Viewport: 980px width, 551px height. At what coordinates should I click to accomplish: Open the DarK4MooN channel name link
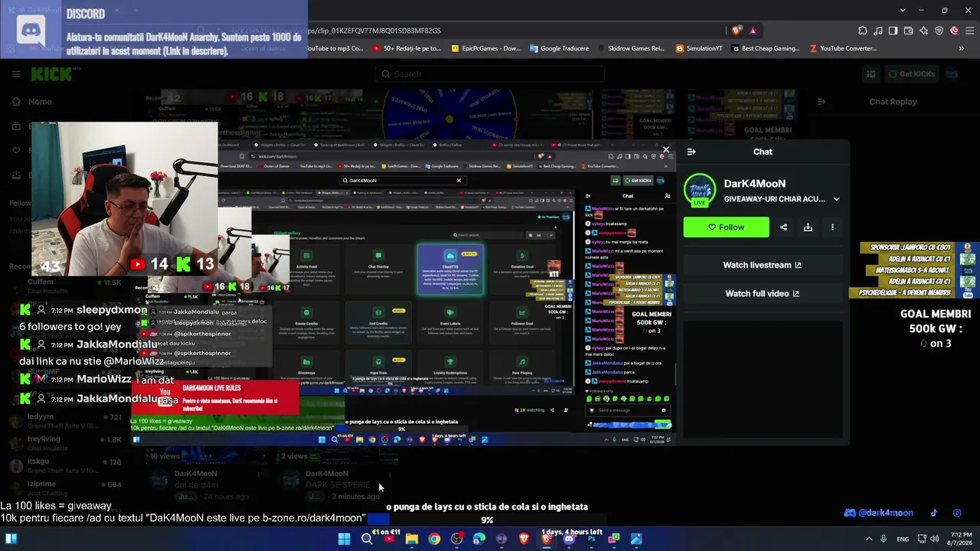pyautogui.click(x=755, y=184)
